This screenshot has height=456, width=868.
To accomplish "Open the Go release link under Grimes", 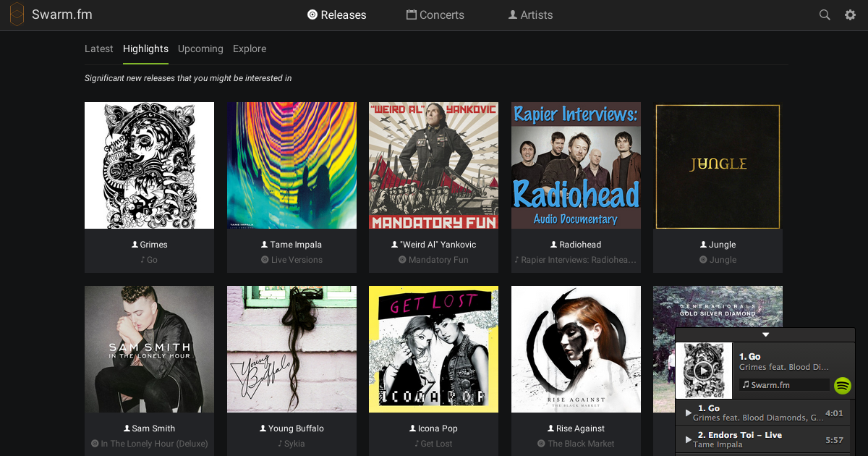I will coord(149,260).
